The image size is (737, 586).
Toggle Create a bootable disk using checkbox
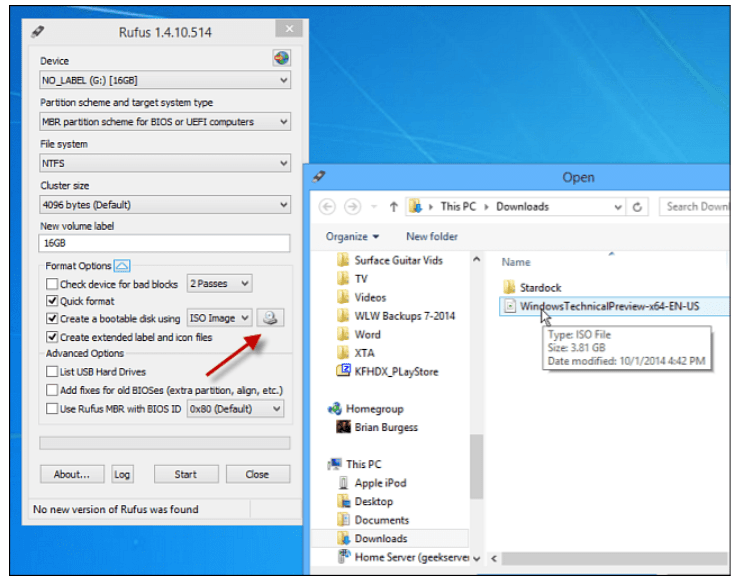[52, 319]
